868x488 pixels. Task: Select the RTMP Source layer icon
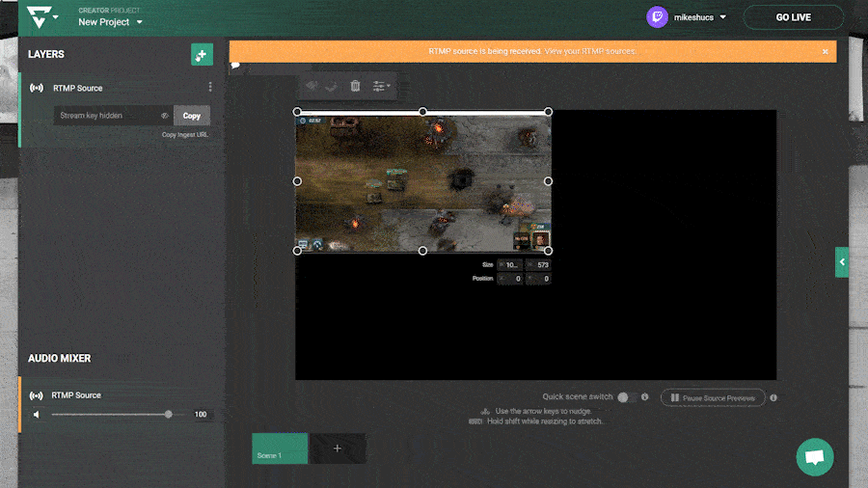37,88
